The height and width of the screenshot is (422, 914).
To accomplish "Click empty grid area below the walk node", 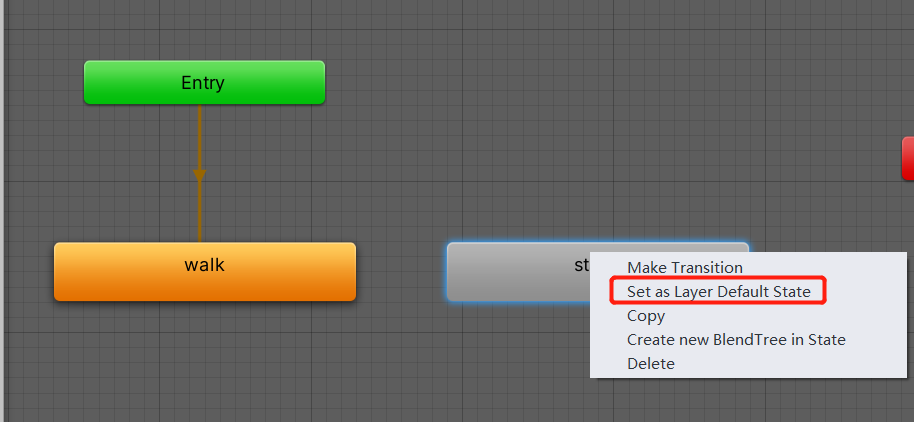I will click(205, 361).
